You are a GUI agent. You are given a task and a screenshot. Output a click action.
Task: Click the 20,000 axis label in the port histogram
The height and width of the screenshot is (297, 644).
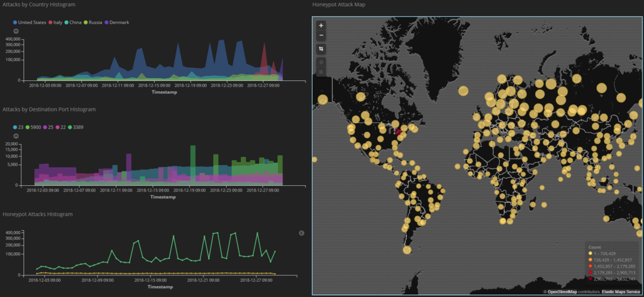coord(11,144)
